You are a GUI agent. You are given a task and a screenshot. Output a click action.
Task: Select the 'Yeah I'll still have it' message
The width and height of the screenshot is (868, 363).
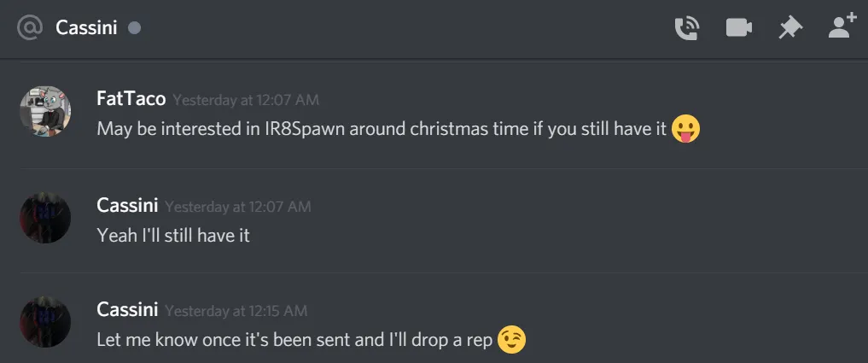173,236
